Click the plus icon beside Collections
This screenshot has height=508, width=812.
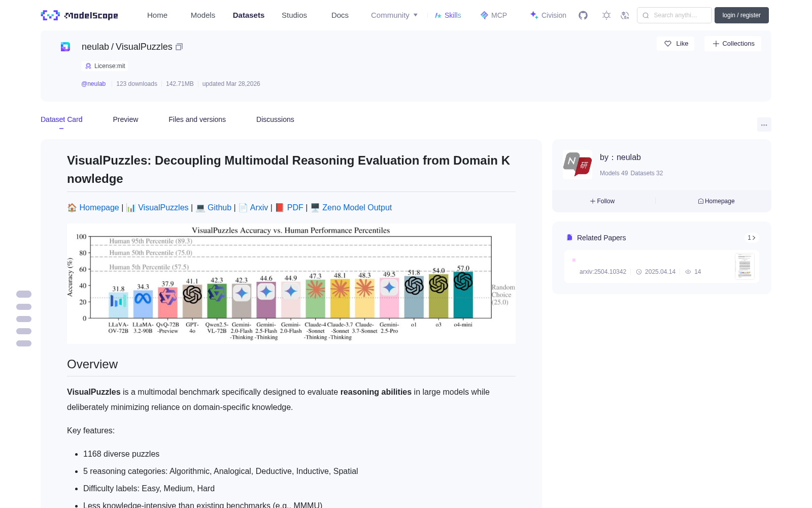coord(716,44)
